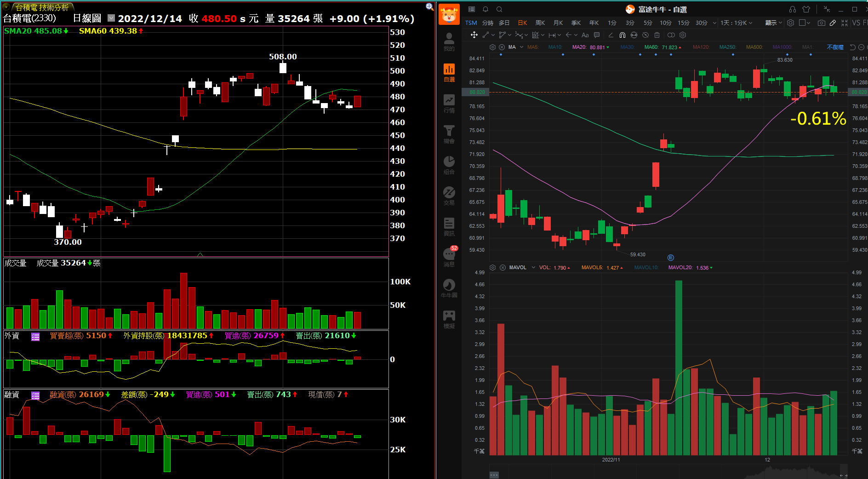Select the Aa text annotation tool
Viewport: 868px width, 479px height.
(x=585, y=35)
